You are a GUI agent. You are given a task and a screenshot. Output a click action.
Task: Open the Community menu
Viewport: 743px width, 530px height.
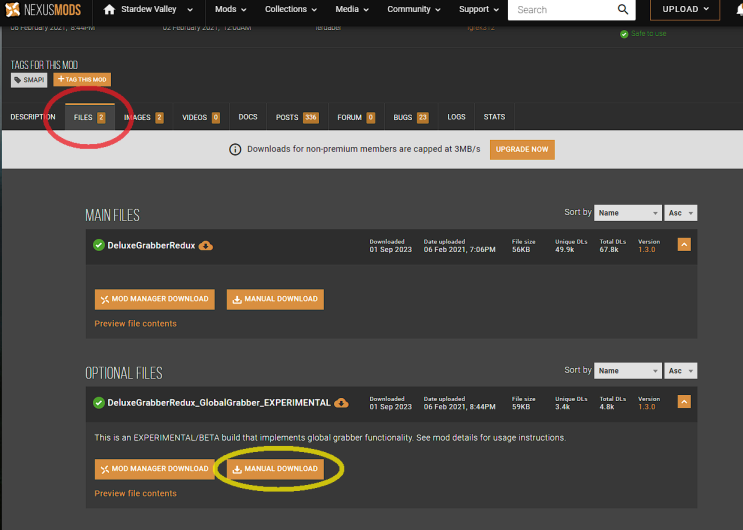414,9
